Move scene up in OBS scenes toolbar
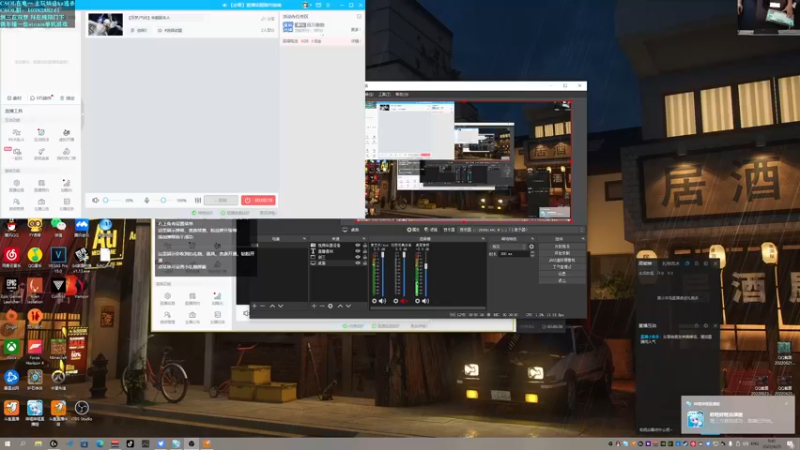This screenshot has width=800, height=450. coord(272,306)
